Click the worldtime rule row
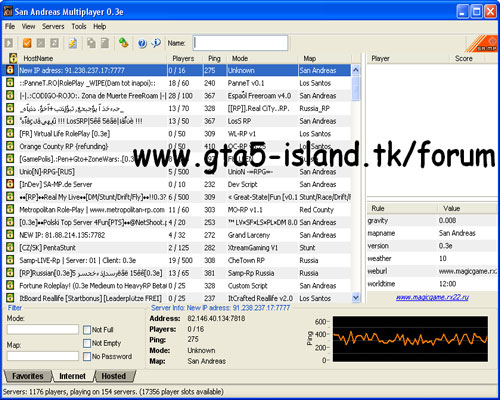Image resolution: width=500 pixels, height=400 pixels. 432,284
